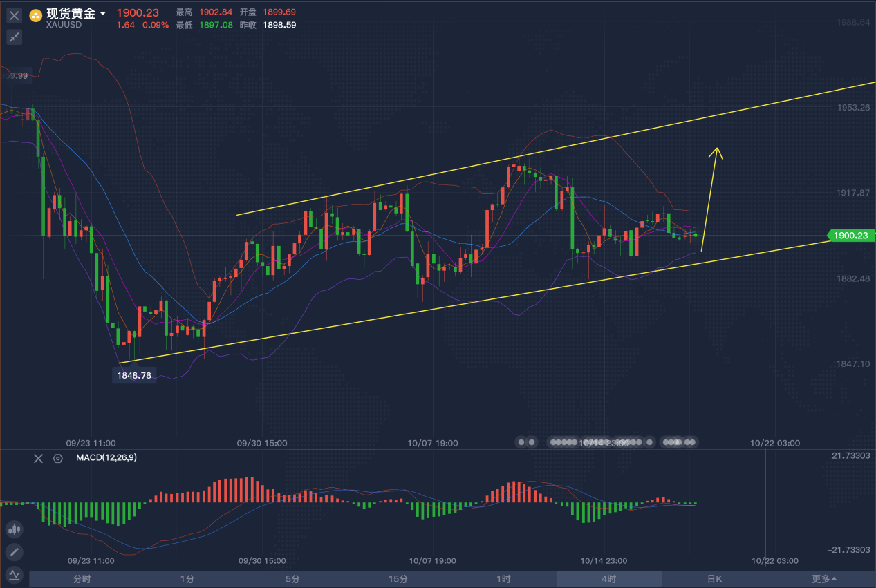
Task: Switch to 日K daily candles
Action: [714, 579]
